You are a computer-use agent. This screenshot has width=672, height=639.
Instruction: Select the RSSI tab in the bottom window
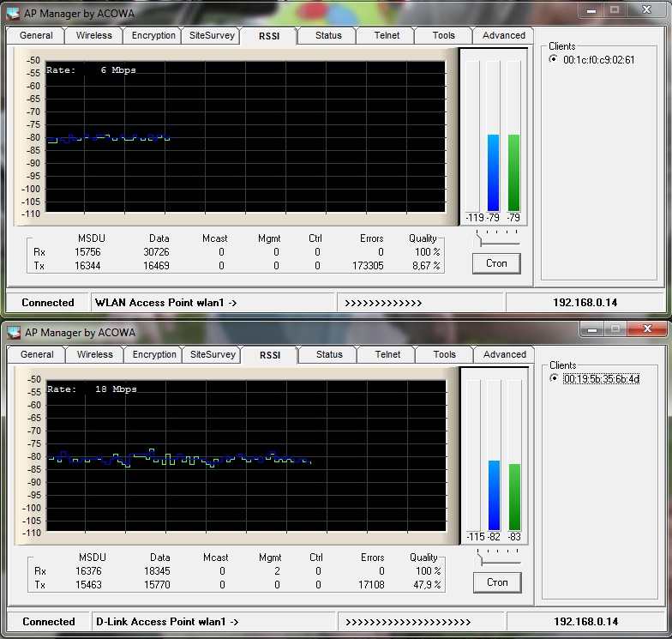pos(269,355)
